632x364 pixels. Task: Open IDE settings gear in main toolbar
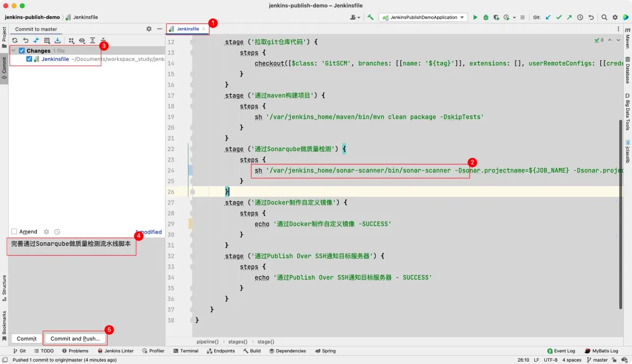pos(615,18)
